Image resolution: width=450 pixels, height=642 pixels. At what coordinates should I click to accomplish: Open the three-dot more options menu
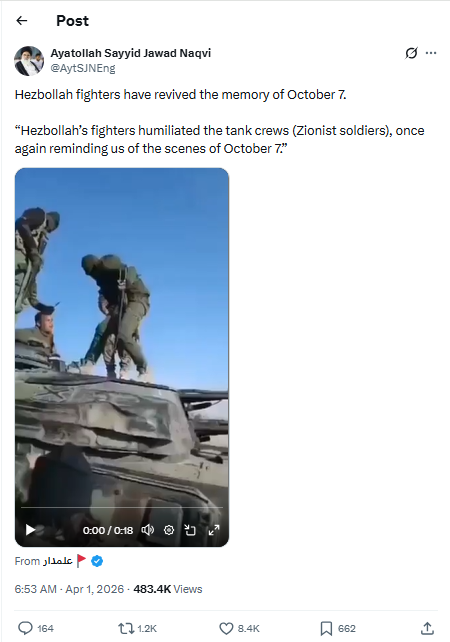click(x=431, y=53)
